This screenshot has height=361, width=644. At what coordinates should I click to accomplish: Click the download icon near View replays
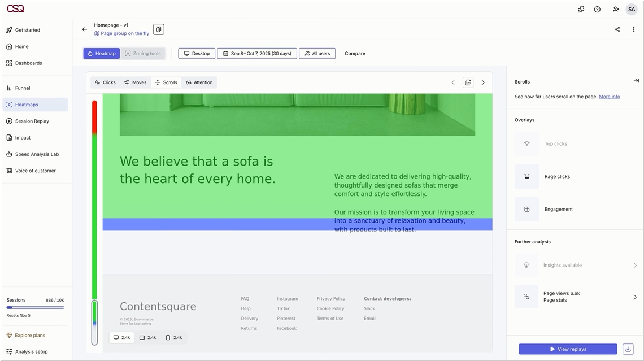[628, 349]
